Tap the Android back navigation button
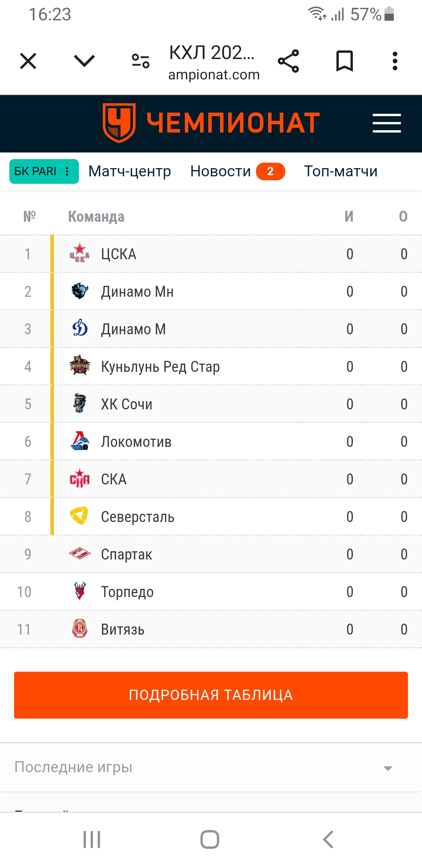The height and width of the screenshot is (868, 422). point(328,839)
